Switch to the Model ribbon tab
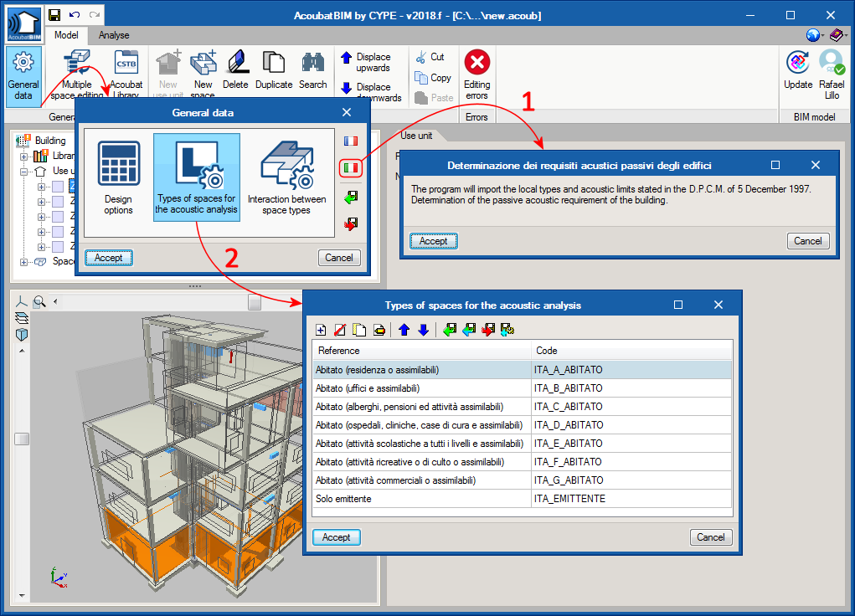Viewport: 855px width, 616px height. [66, 35]
